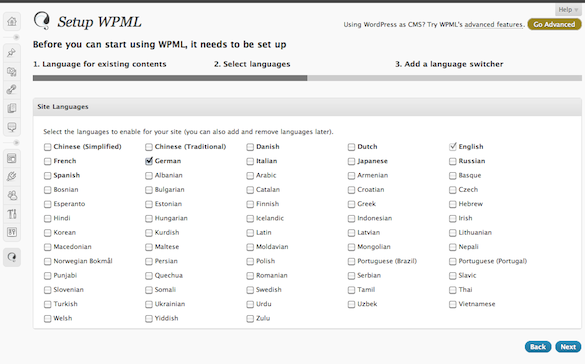Open the Tools icon in sidebar
The height and width of the screenshot is (364, 585).
coord(12,214)
